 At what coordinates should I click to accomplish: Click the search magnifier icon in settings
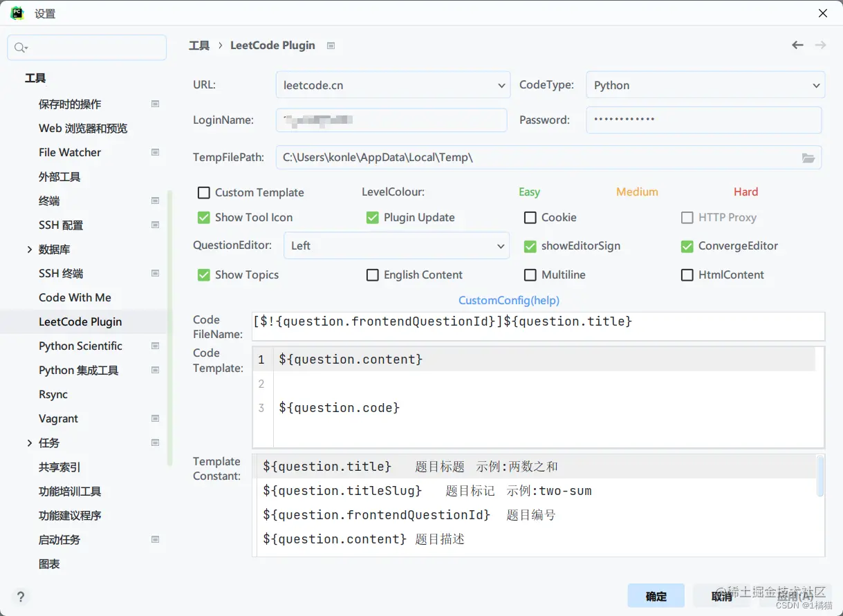(19, 48)
